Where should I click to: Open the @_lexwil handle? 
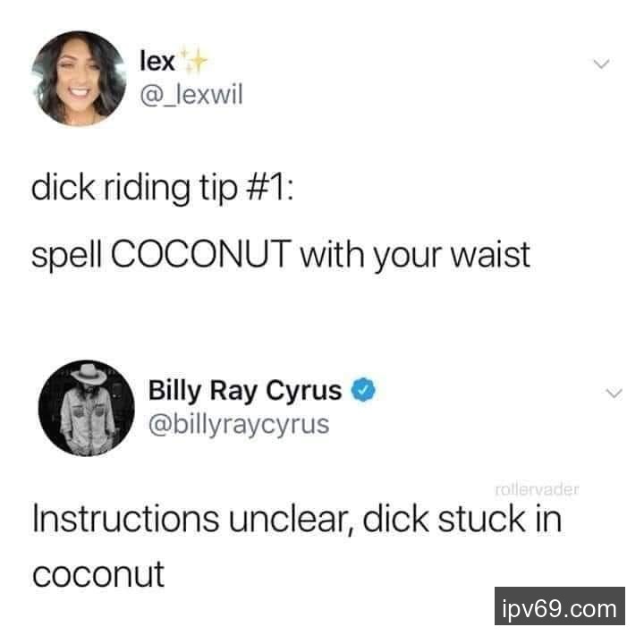click(x=191, y=95)
